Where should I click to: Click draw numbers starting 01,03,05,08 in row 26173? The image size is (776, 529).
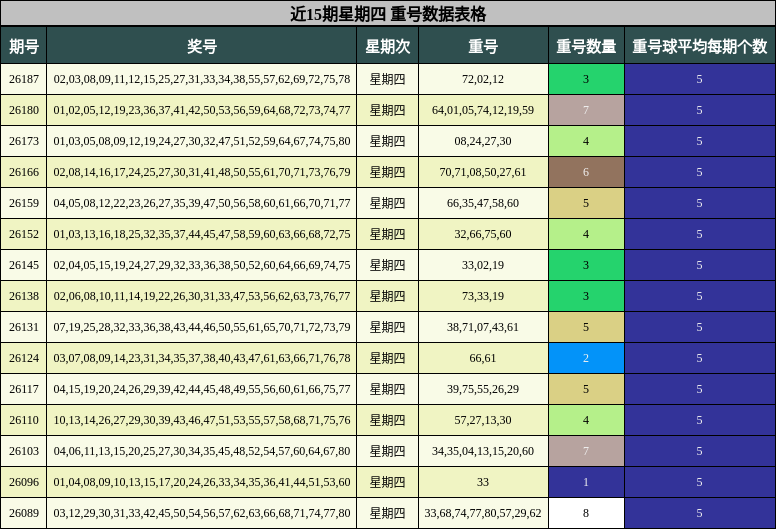(x=201, y=141)
